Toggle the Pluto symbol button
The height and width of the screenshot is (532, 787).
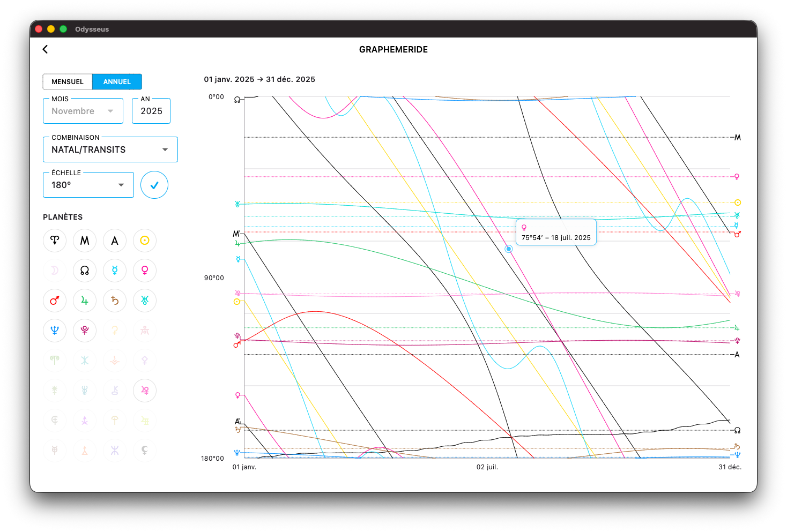[x=85, y=331]
